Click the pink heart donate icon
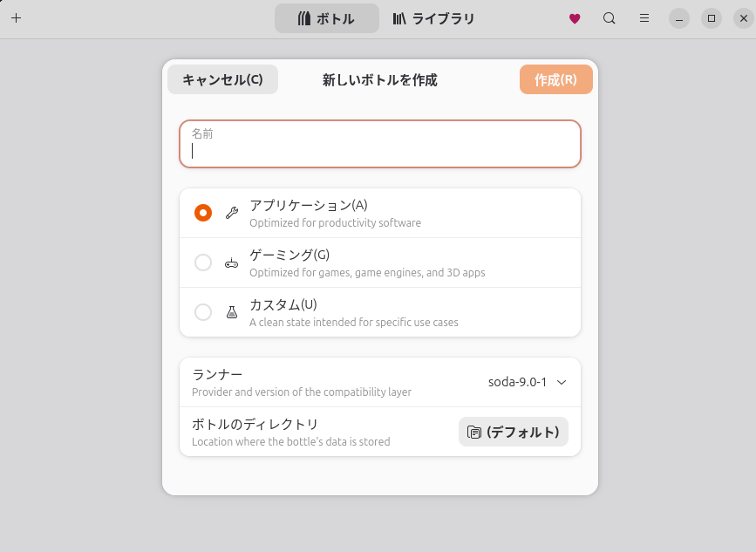This screenshot has height=552, width=756. click(x=575, y=18)
